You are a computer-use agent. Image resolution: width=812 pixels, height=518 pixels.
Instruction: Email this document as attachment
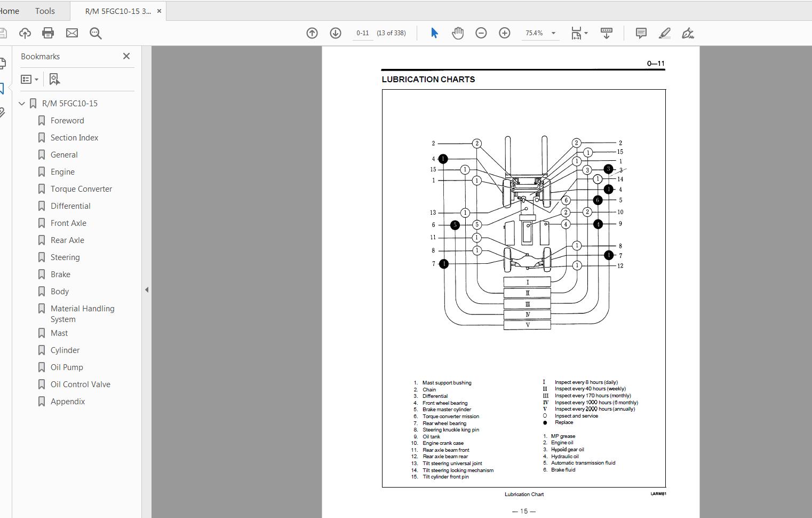click(71, 33)
